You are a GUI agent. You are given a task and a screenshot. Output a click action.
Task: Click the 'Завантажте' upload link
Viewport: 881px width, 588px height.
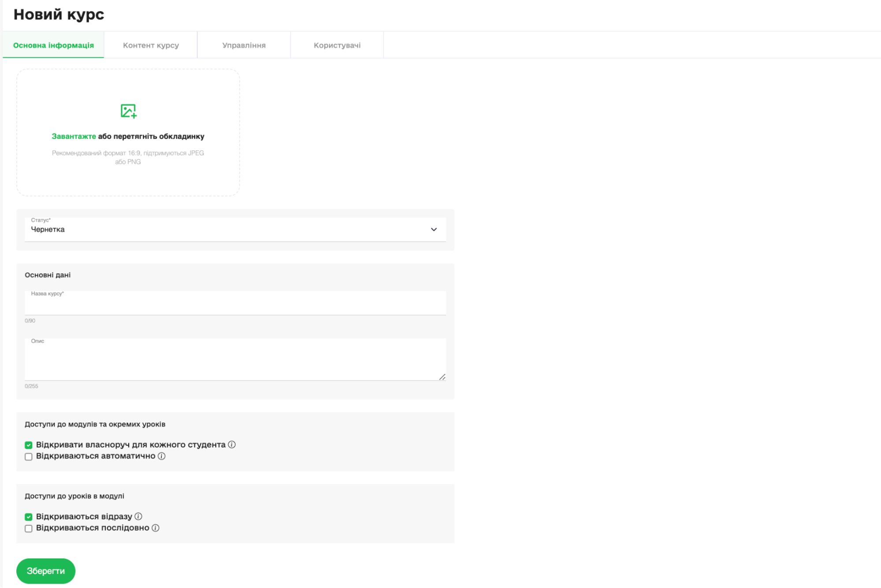click(x=74, y=137)
